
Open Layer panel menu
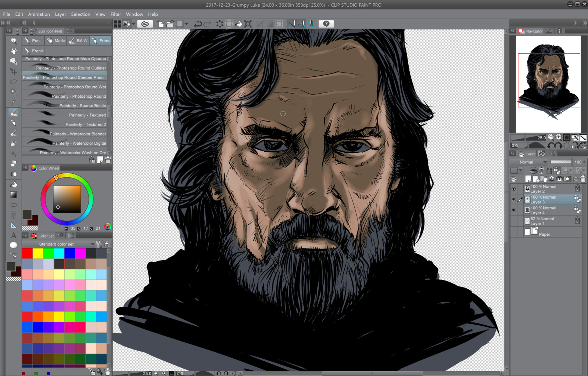pyautogui.click(x=513, y=154)
